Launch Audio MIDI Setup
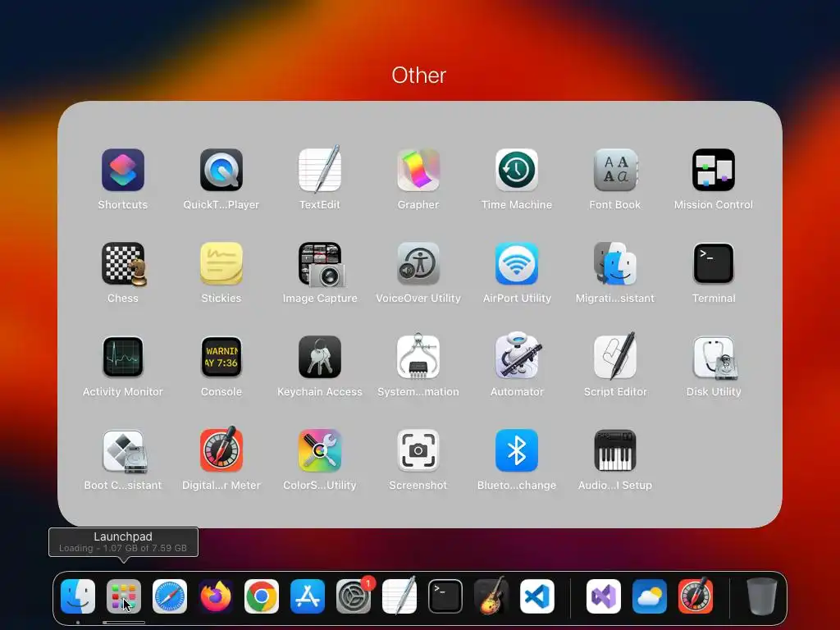Viewport: 840px width, 630px height. 615,450
